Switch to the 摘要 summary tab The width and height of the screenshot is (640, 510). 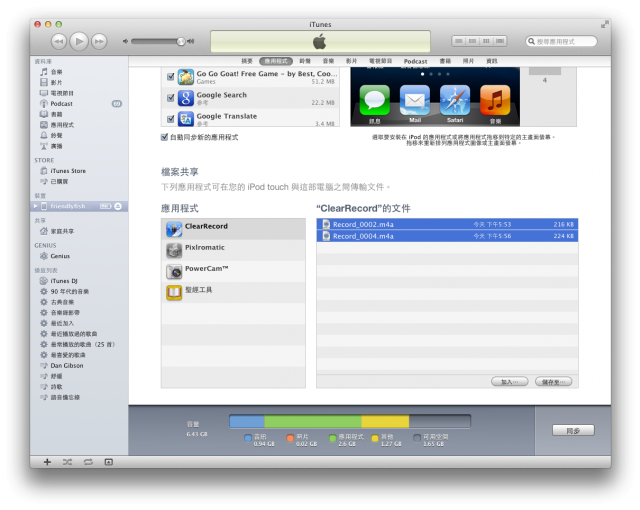point(247,61)
